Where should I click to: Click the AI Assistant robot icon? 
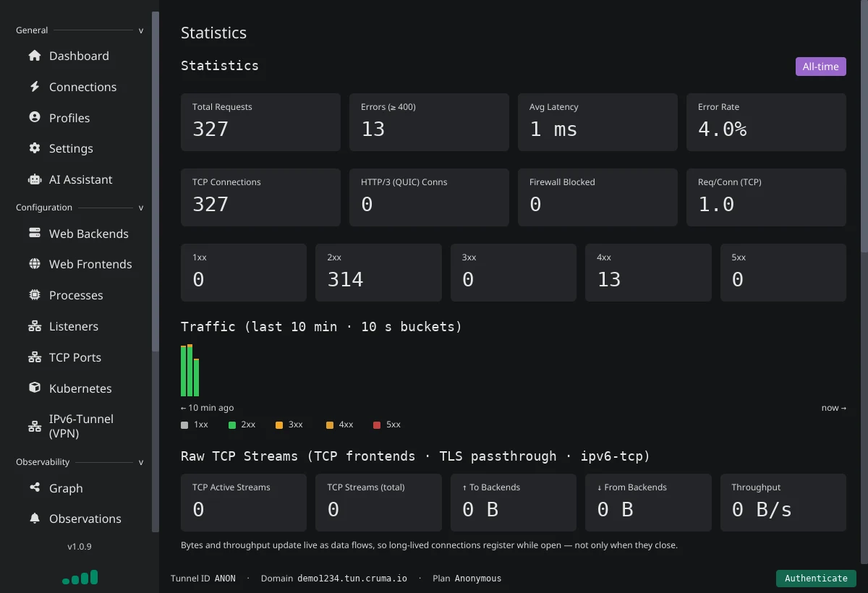click(x=34, y=179)
